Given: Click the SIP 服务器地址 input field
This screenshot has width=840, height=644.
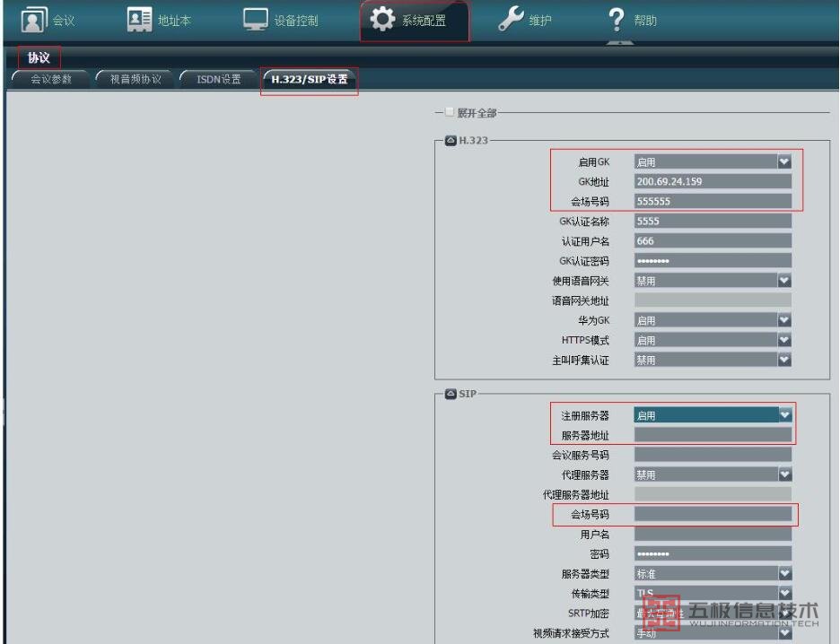Looking at the screenshot, I should [x=713, y=435].
